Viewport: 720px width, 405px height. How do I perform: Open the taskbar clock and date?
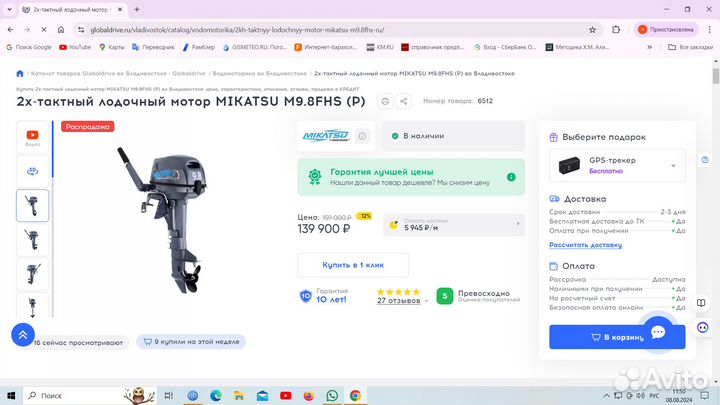click(x=679, y=395)
